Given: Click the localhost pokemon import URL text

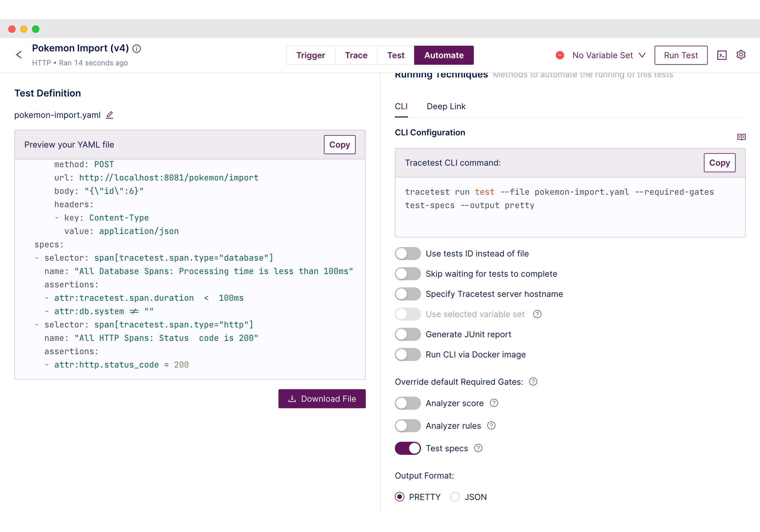Looking at the screenshot, I should click(169, 178).
